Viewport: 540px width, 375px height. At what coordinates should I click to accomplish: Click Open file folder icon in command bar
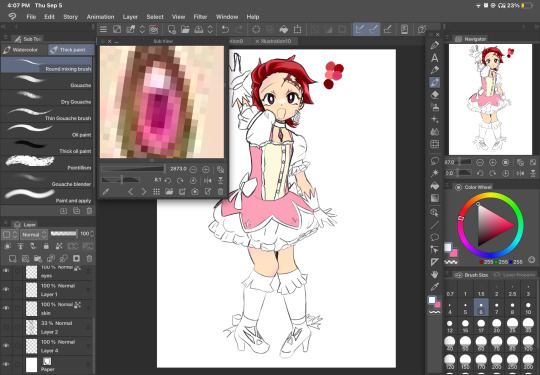tap(185, 30)
